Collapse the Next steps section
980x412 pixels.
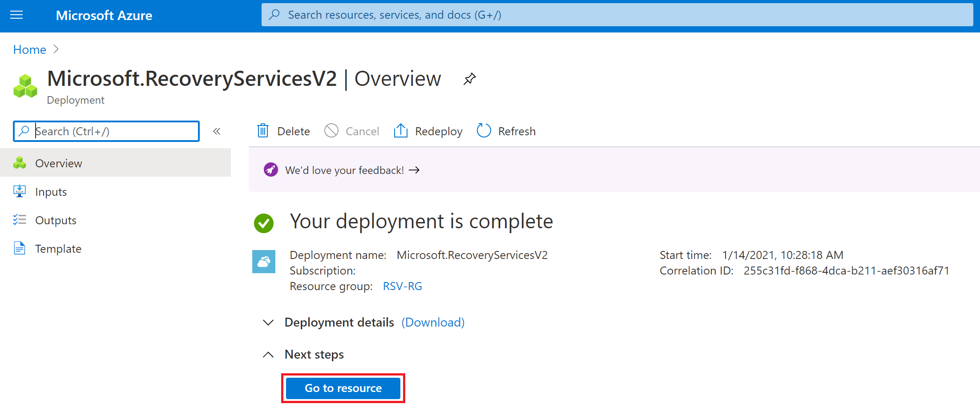(268, 355)
